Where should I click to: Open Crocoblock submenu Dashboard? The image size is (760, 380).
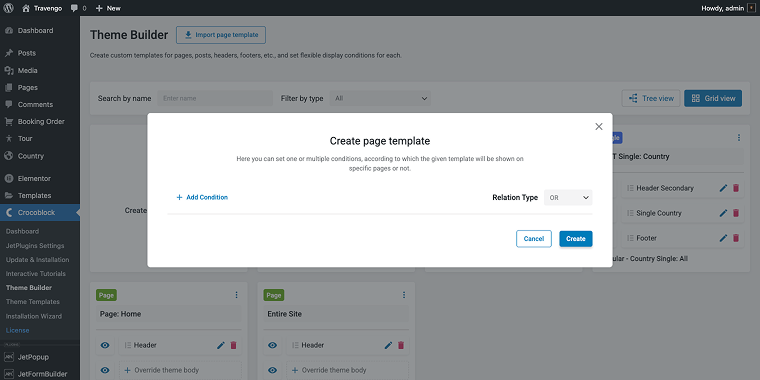[22, 231]
